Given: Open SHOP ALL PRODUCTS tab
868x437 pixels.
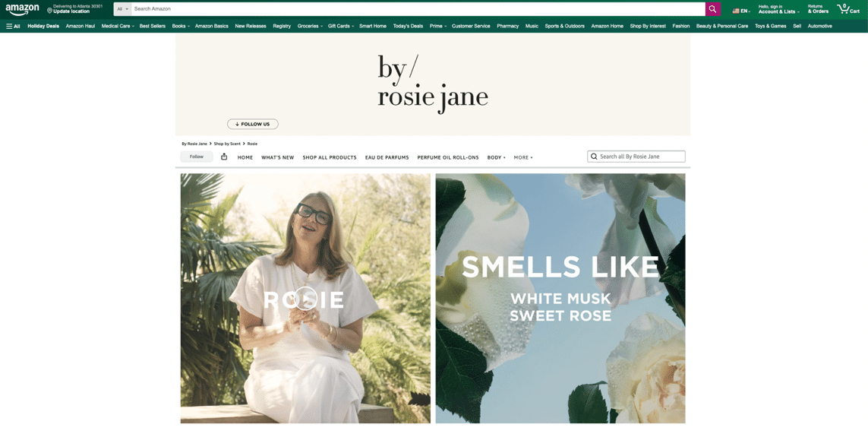Looking at the screenshot, I should coord(330,157).
